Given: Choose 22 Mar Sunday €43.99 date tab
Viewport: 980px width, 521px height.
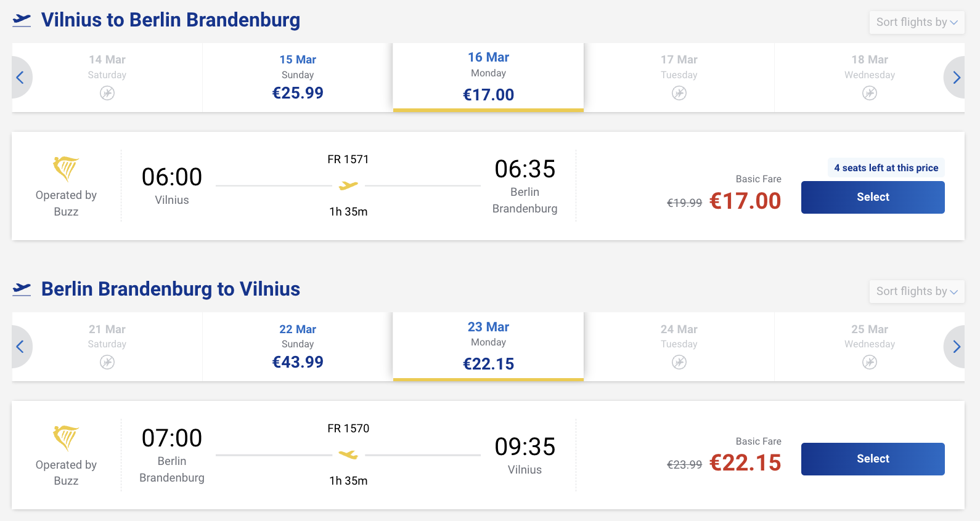Looking at the screenshot, I should (x=298, y=347).
